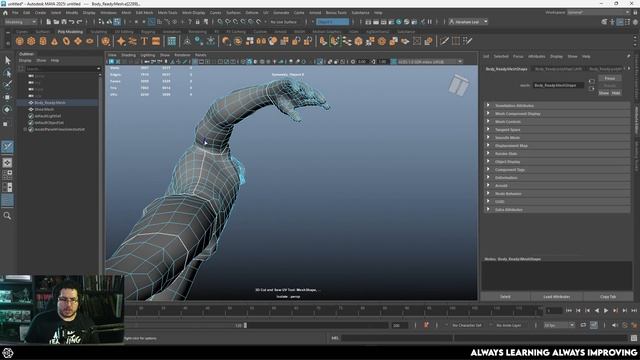Open the Script Editor icon at bottom right
Viewport: 640px width, 360px height.
pyautogui.click(x=633, y=338)
